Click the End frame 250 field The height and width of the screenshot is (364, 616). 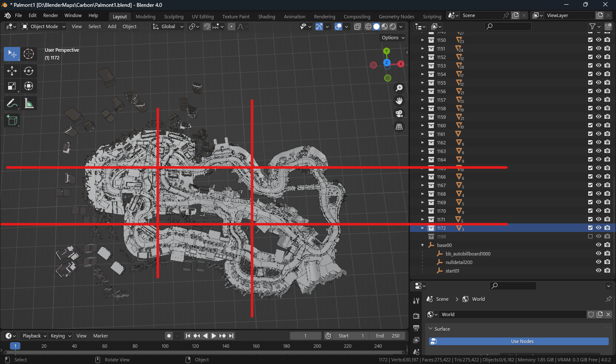388,336
